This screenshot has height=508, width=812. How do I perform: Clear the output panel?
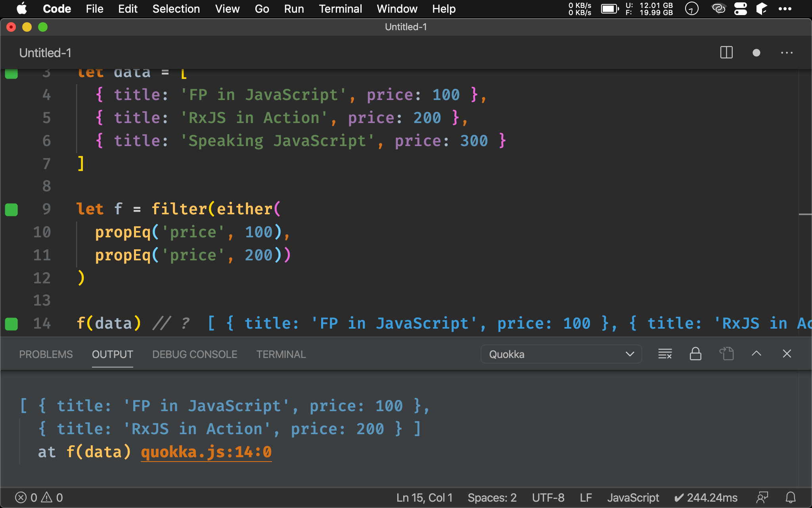665,354
